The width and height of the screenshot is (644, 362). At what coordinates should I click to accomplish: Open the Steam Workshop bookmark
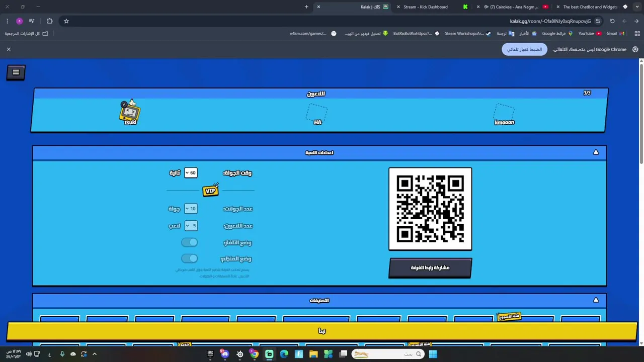point(468,34)
